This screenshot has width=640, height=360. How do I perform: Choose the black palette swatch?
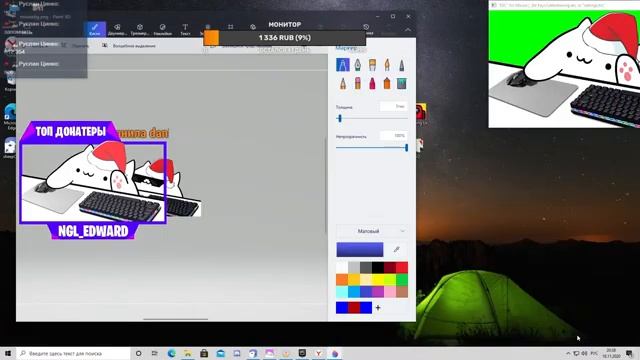378,268
